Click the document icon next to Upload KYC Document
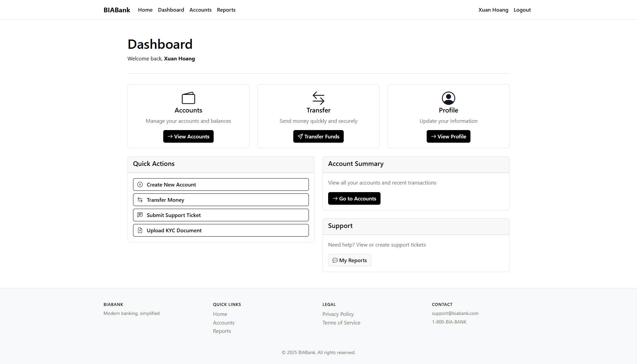 (140, 230)
